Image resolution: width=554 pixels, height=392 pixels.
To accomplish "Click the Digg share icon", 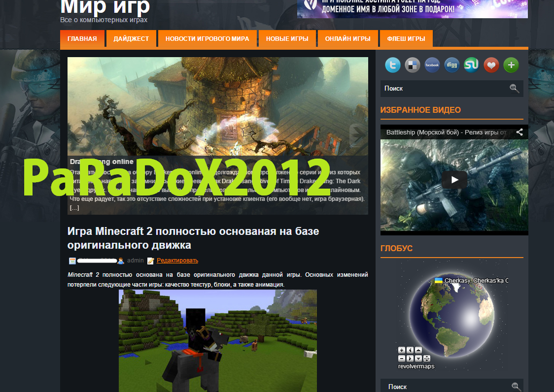I will (x=452, y=65).
